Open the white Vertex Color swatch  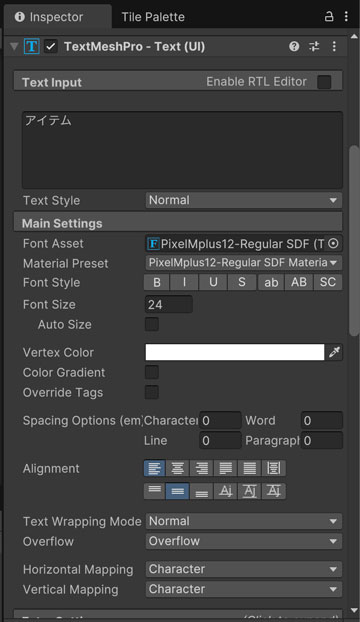point(235,352)
